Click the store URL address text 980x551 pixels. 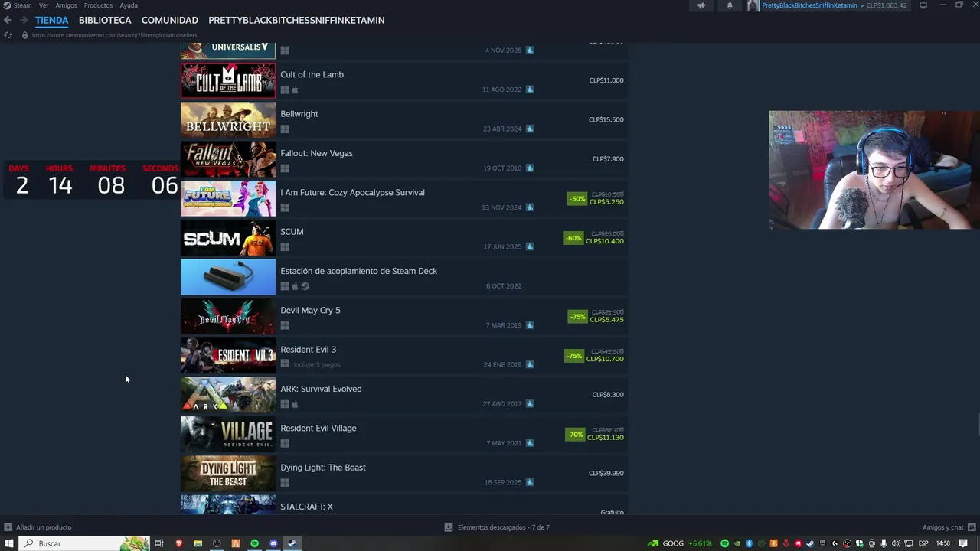[115, 35]
